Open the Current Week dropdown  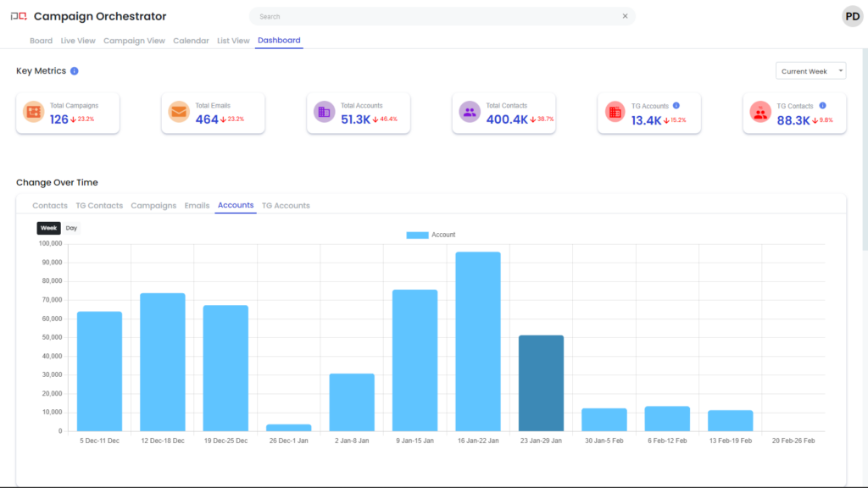point(810,71)
